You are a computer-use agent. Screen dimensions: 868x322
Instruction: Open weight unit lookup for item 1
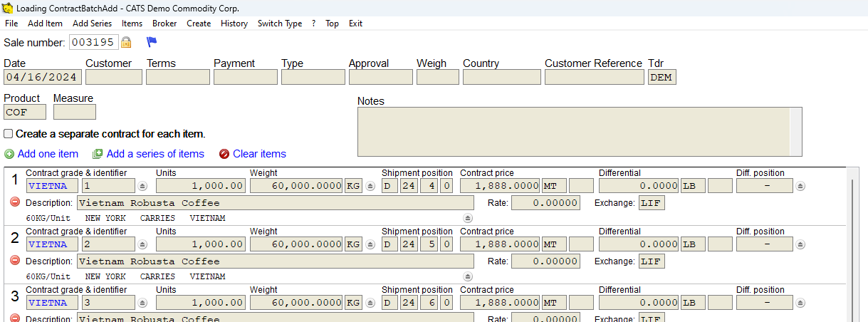tap(370, 186)
